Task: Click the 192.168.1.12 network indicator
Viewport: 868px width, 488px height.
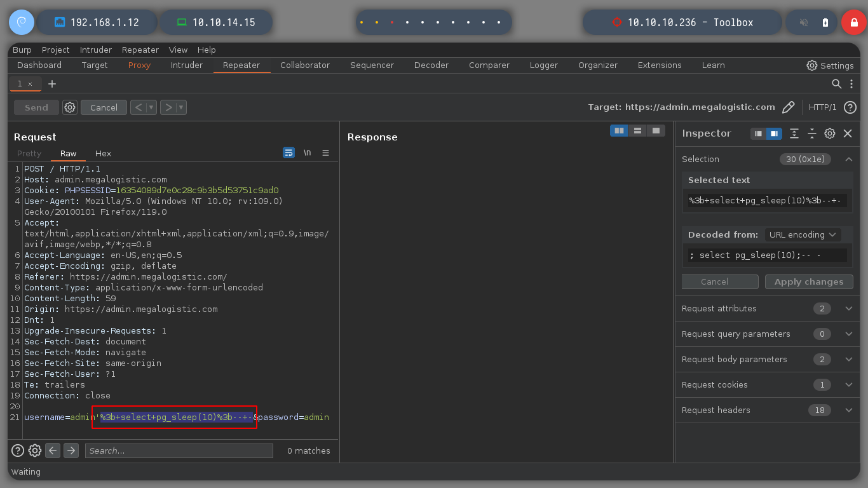Action: click(97, 22)
